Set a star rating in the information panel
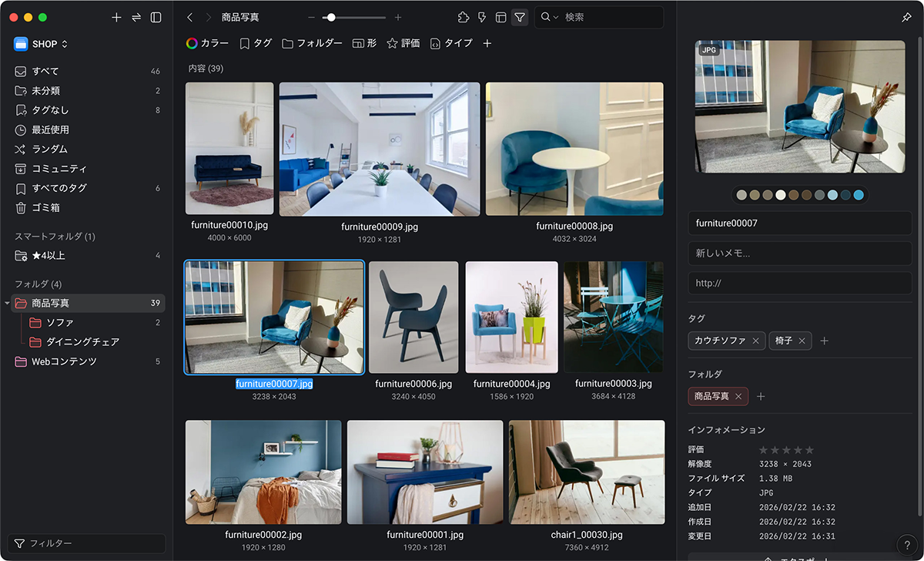This screenshot has width=924, height=561. (x=787, y=449)
